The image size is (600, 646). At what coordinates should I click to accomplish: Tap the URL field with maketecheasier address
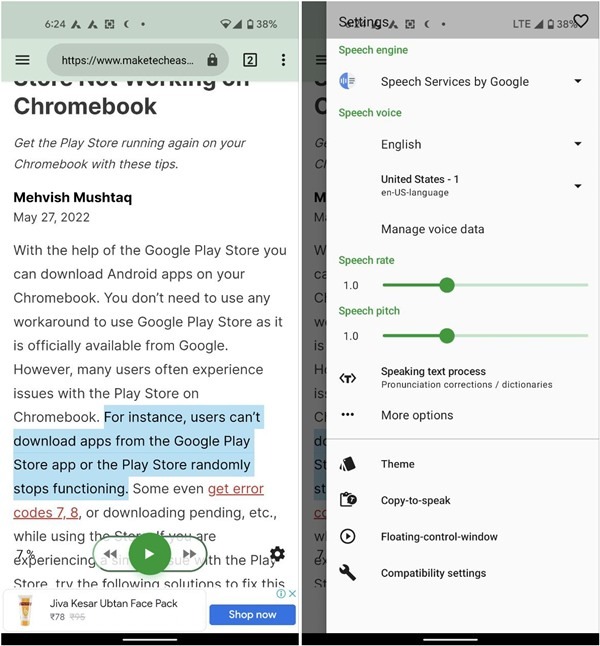(138, 60)
